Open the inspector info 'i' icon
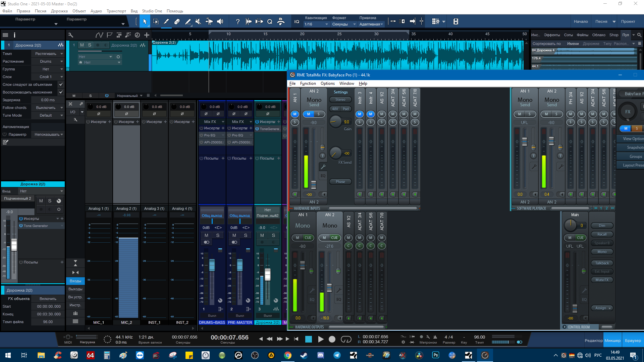Viewport: 644px width, 362px height. (x=14, y=35)
